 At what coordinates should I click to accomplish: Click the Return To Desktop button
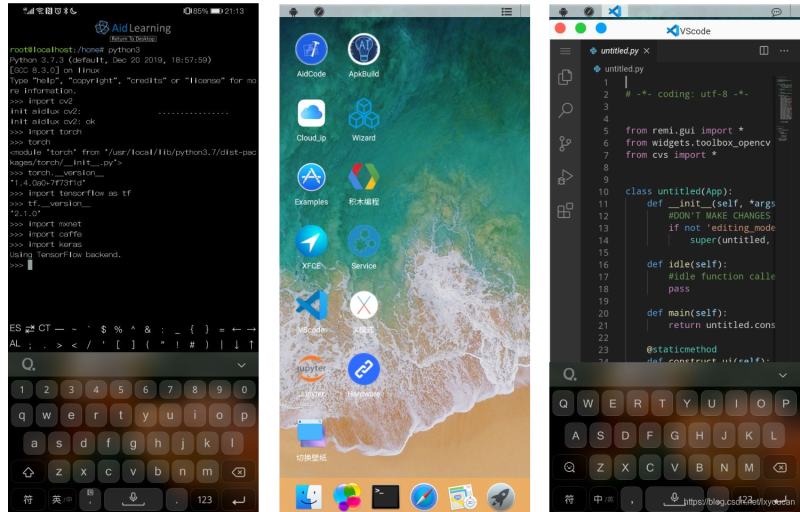tap(133, 39)
